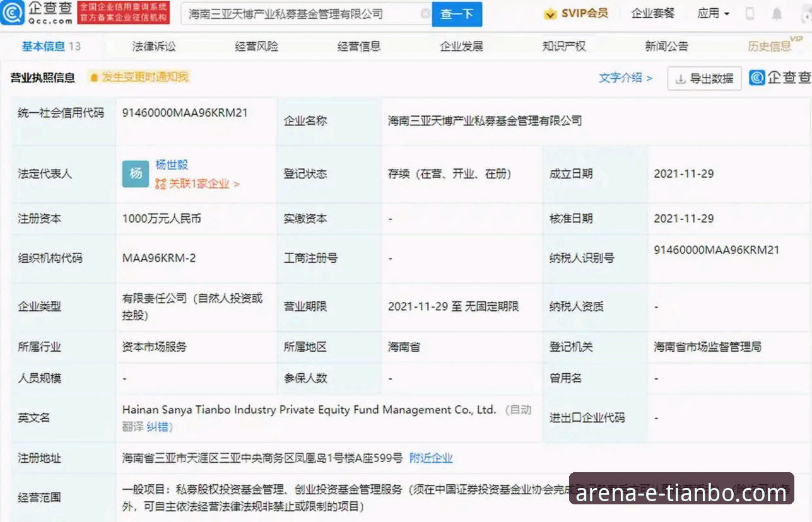Image resolution: width=812 pixels, height=522 pixels.
Task: Select 1000万元人民币 registered capital value
Action: 162,219
